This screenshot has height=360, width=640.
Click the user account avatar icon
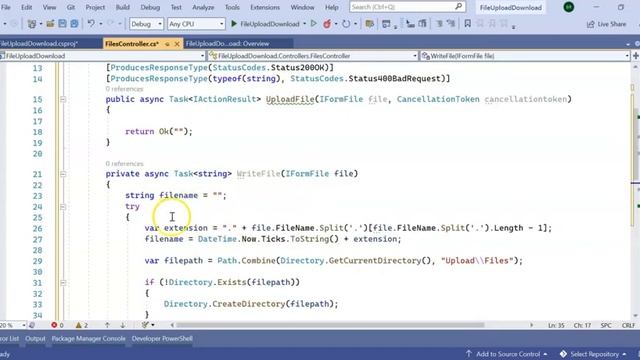click(x=569, y=7)
